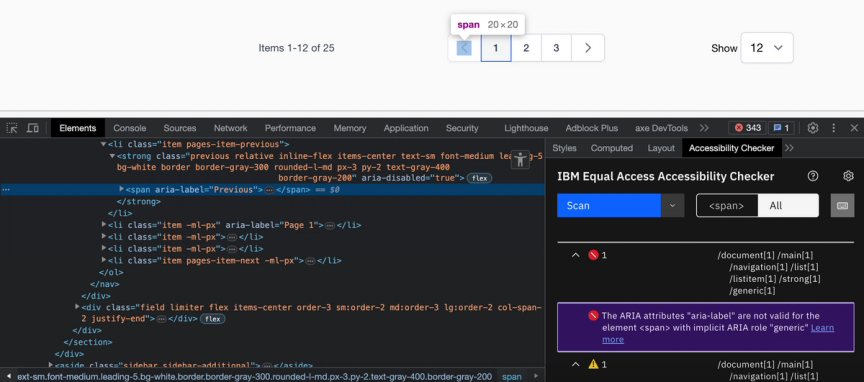Screen dimensions: 864x382
Task: Open the Lighthouse tab
Action: coord(526,128)
